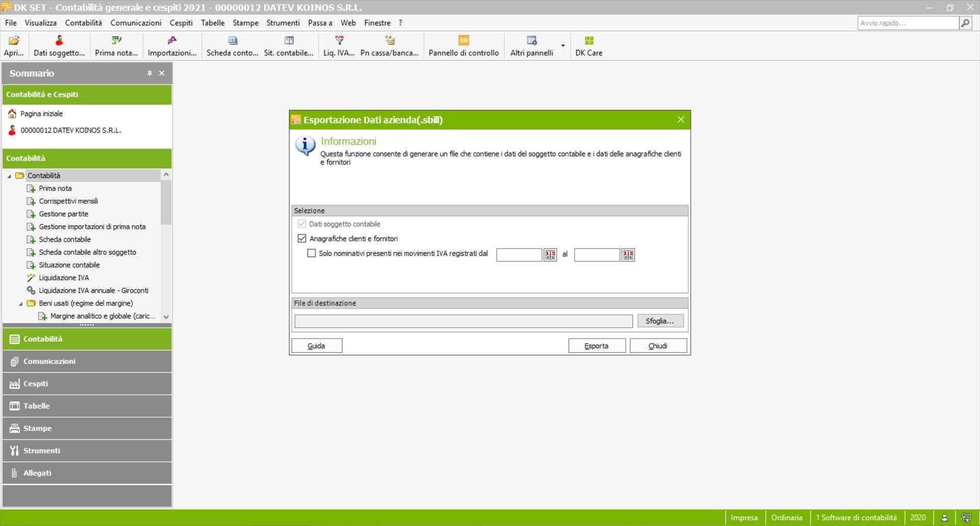Click the Importazioni toolbar icon
The width and height of the screenshot is (980, 526).
(x=172, y=46)
